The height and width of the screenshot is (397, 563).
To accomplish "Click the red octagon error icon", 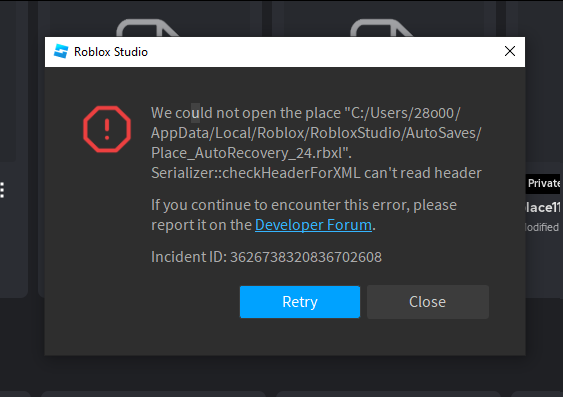I will coord(107,129).
